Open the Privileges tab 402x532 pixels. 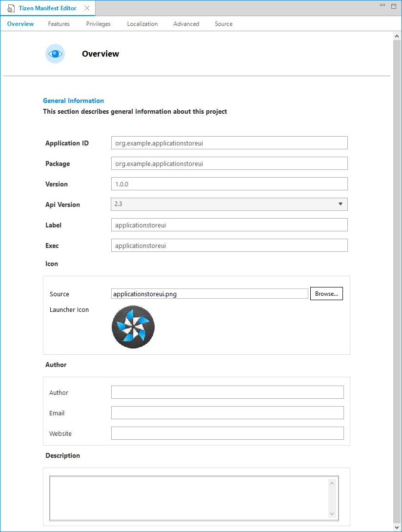point(98,23)
